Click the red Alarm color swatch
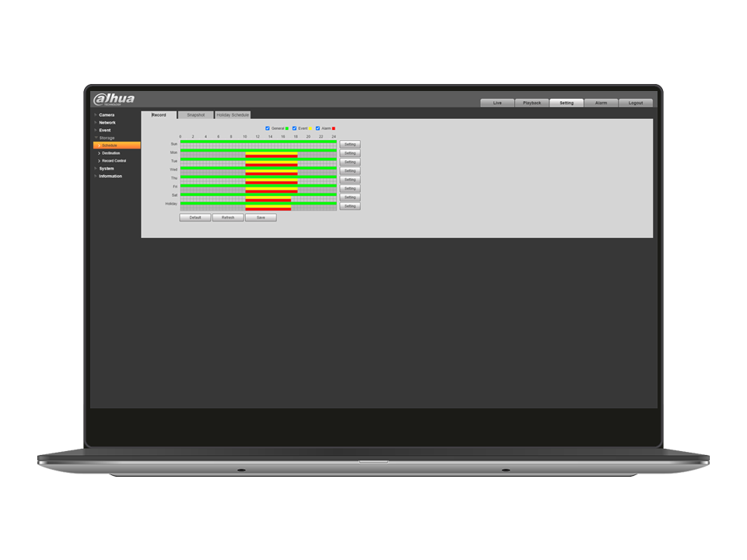Screen dimensions: 747x560 point(334,128)
